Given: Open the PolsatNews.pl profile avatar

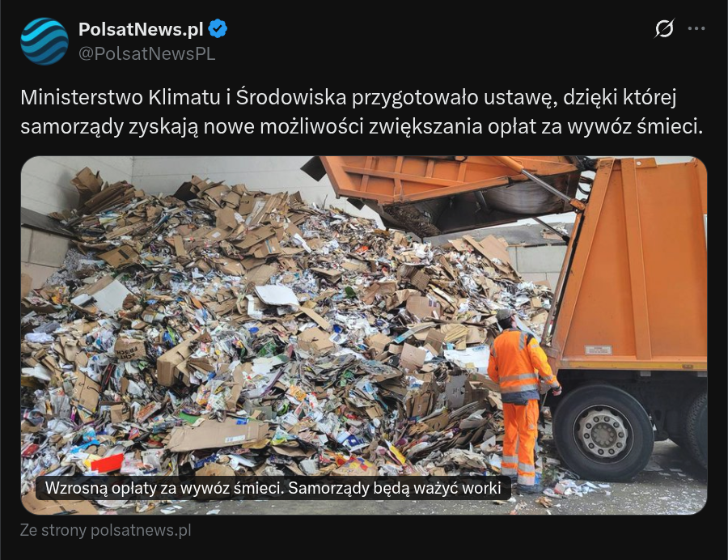Looking at the screenshot, I should [44, 41].
